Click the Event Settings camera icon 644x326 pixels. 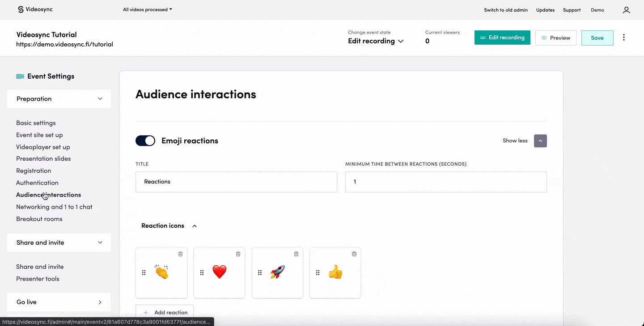(20, 76)
